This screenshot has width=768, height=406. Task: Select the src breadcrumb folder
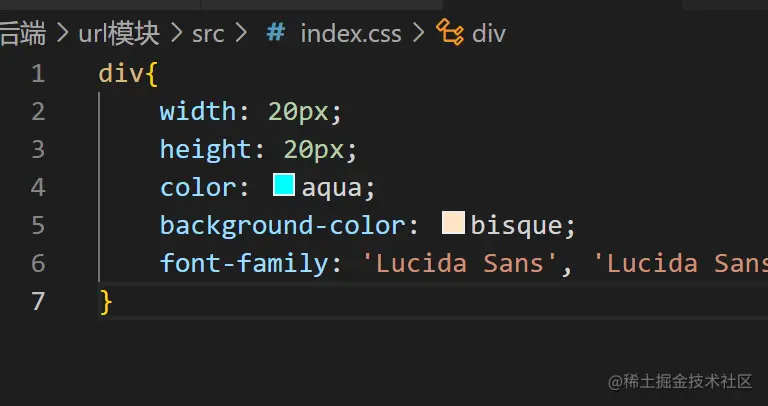[208, 34]
